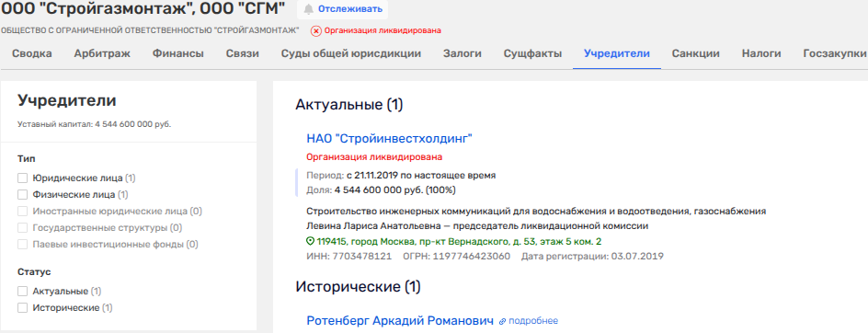The image size is (868, 333).
Task: Select the Учредители tab
Action: [617, 53]
